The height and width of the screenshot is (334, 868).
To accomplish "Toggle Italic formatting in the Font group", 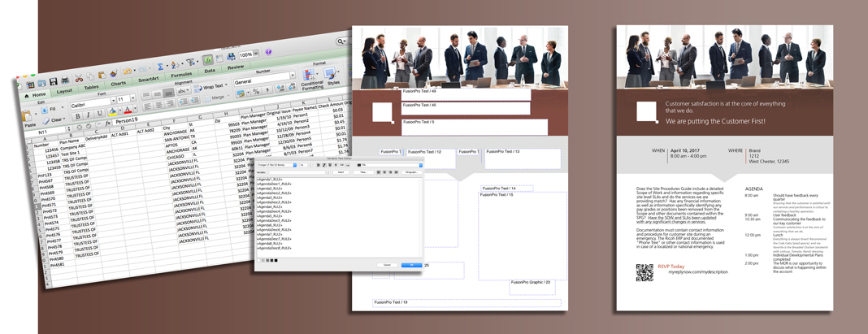I will coord(89,115).
